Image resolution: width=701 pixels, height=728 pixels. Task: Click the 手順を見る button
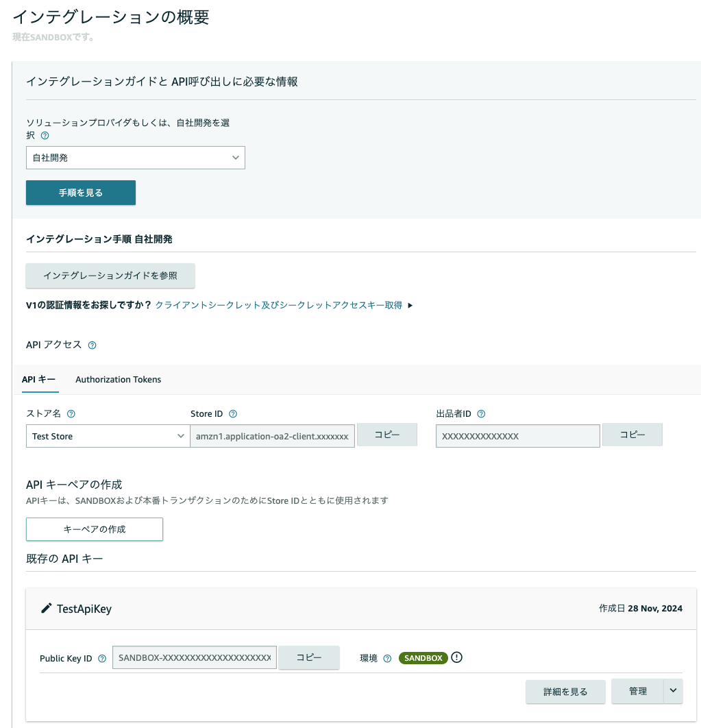pos(81,193)
